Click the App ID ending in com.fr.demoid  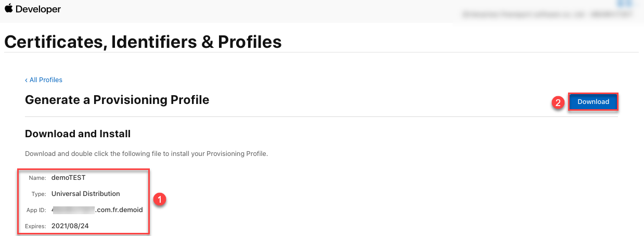click(x=97, y=210)
